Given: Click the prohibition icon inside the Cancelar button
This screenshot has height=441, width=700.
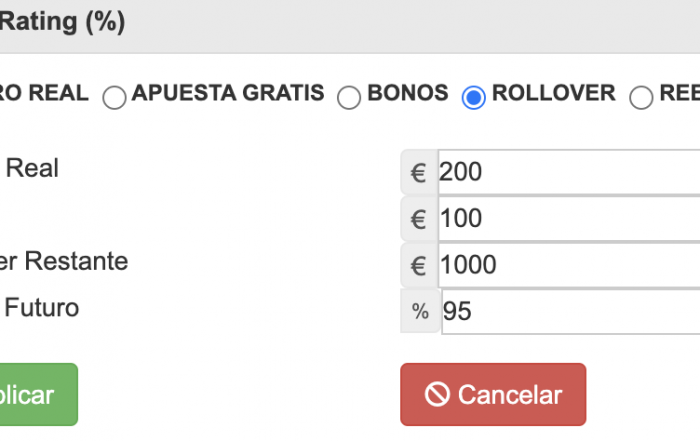Looking at the screenshot, I should pyautogui.click(x=437, y=395).
